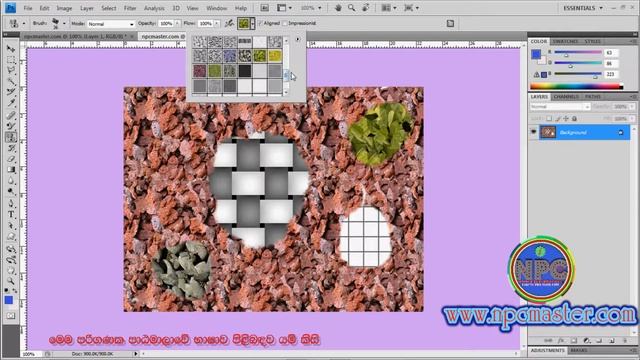
Task: Open the Essentials workspace dropdown
Action: click(x=582, y=8)
